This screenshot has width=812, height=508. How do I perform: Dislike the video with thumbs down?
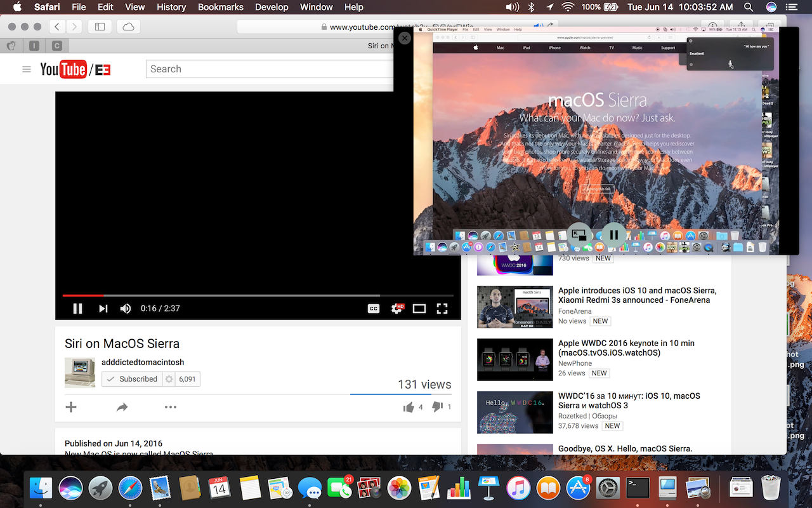coord(437,407)
